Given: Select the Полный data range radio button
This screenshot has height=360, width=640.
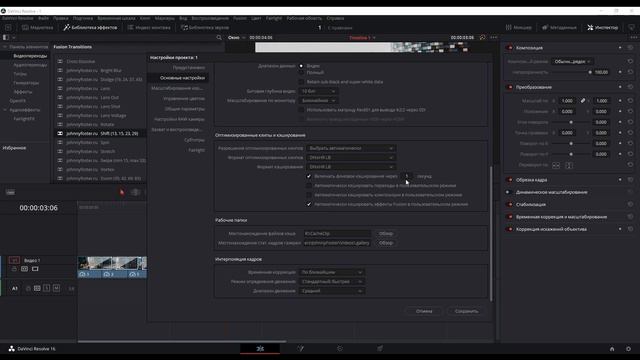Looking at the screenshot, I should coord(301,72).
